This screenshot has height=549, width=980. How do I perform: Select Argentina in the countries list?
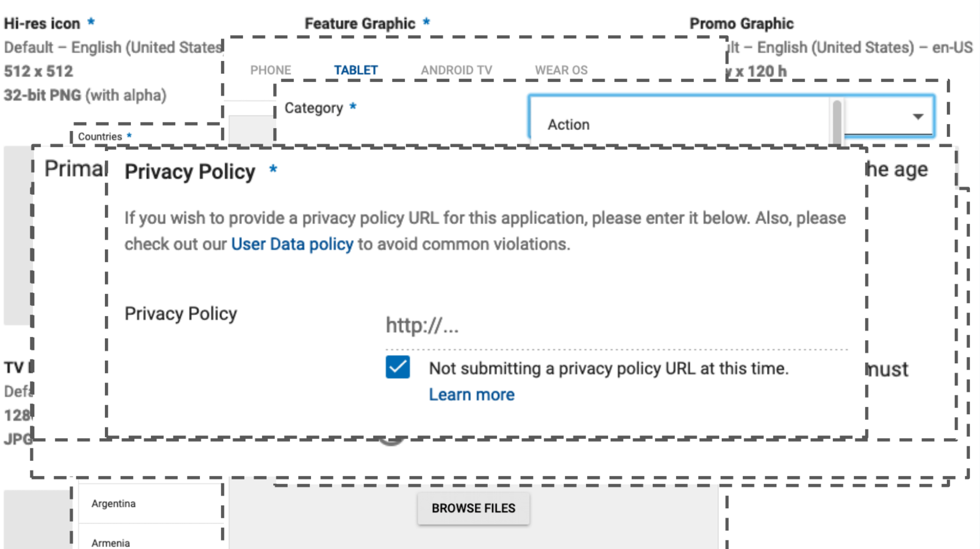[114, 503]
